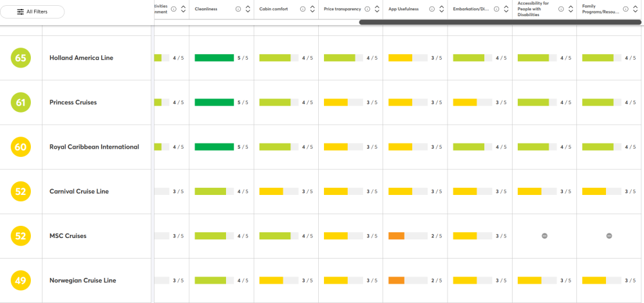The image size is (644, 303).
Task: Sort the table by Price transparency
Action: [377, 9]
